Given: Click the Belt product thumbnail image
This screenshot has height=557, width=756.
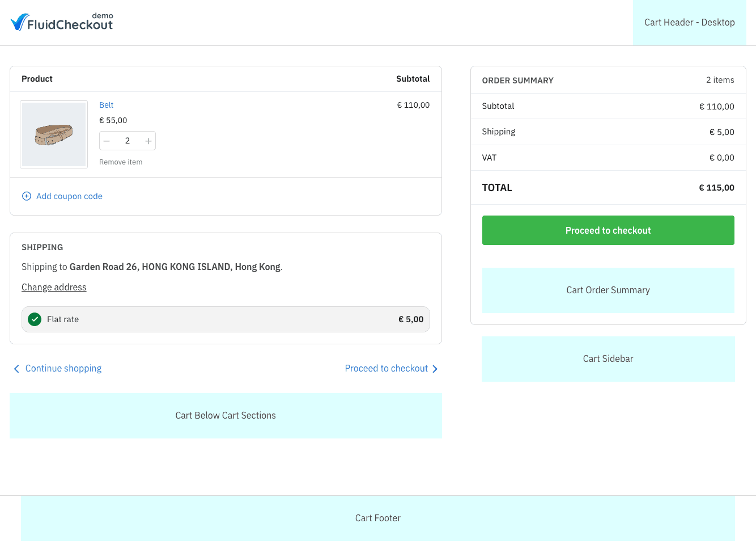Looking at the screenshot, I should coord(53,134).
